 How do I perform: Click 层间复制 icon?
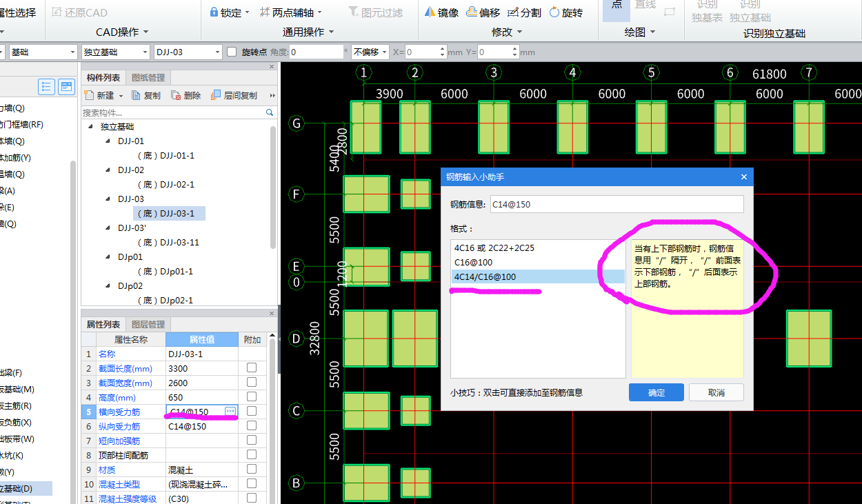point(216,95)
